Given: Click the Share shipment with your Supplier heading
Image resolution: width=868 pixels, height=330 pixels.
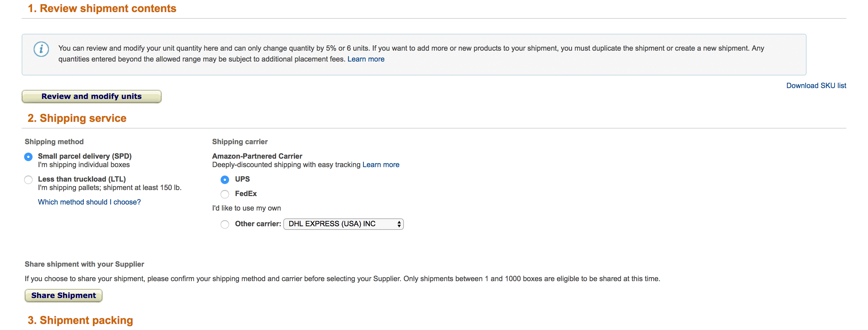Looking at the screenshot, I should [84, 264].
